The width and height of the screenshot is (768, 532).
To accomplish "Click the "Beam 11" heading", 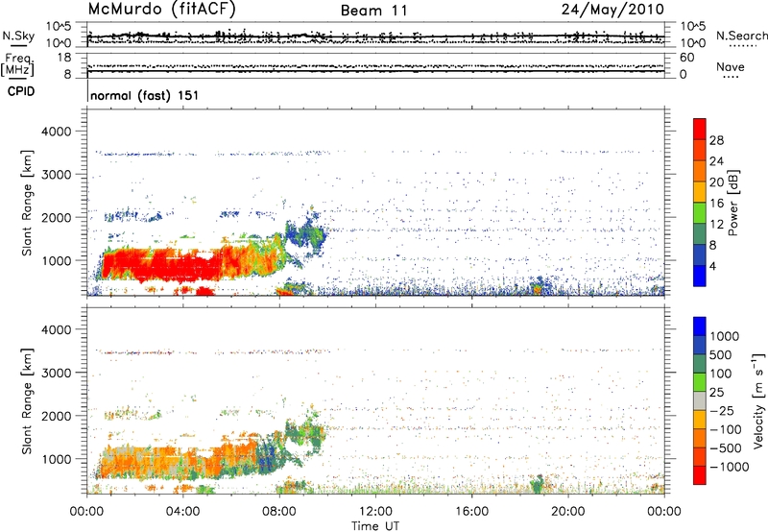I will pos(374,11).
